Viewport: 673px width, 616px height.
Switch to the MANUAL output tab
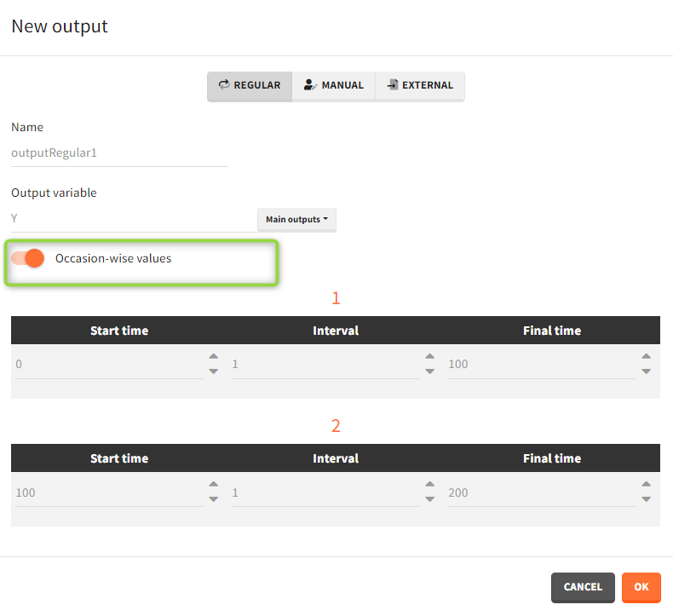point(333,86)
